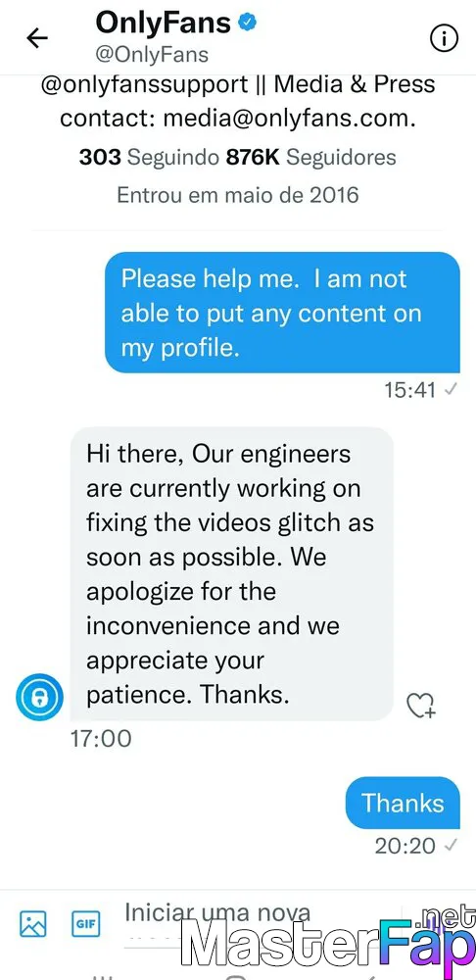Add a reaction with the heart-plus icon
The image size is (476, 980).
pyautogui.click(x=421, y=705)
